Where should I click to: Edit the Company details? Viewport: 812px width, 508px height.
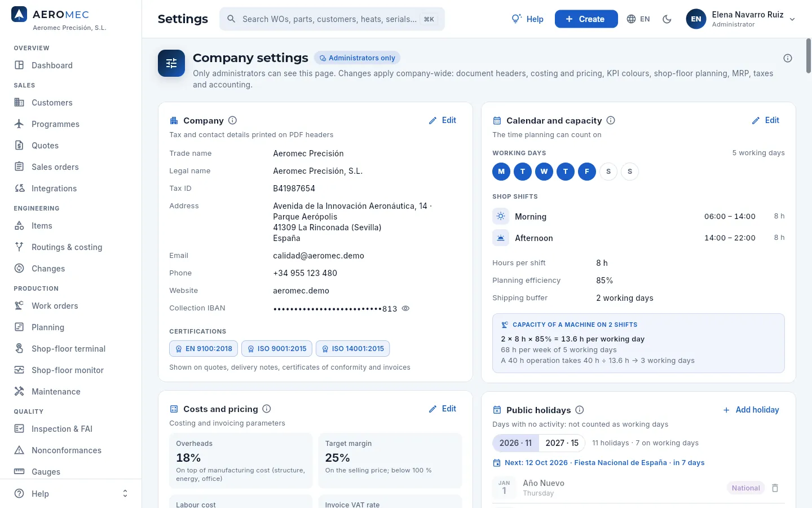(x=443, y=120)
